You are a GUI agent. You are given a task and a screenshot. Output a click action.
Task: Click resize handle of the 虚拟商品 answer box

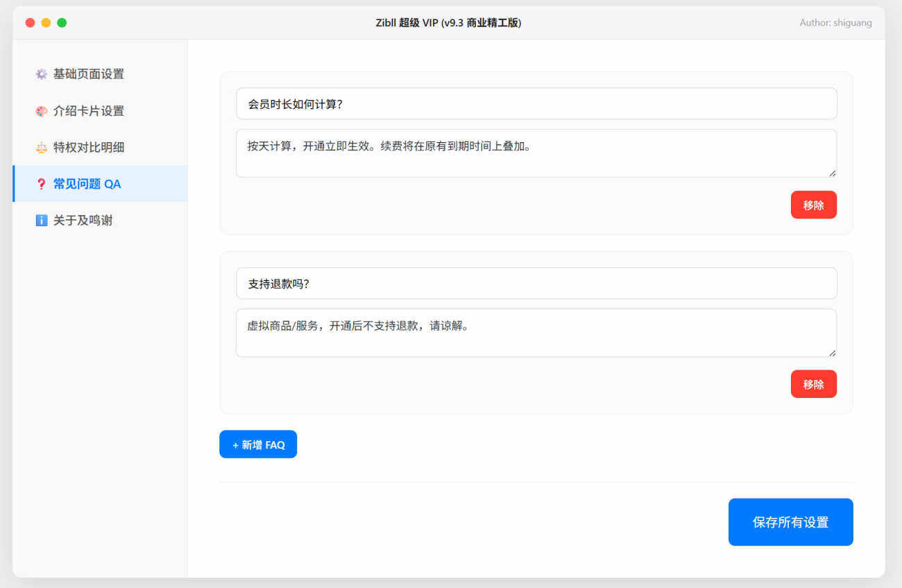[832, 352]
